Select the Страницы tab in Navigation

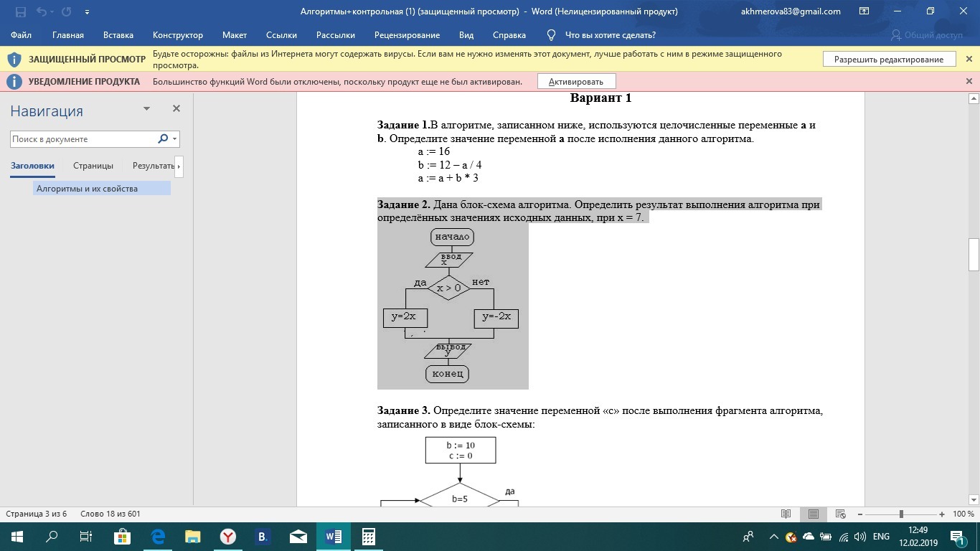click(x=93, y=166)
